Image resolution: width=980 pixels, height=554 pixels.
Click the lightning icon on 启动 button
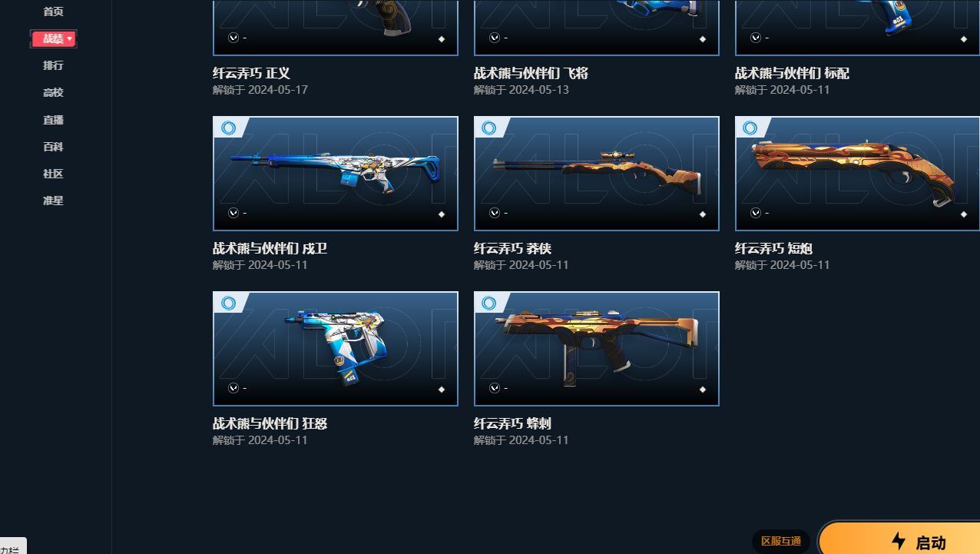tap(899, 541)
